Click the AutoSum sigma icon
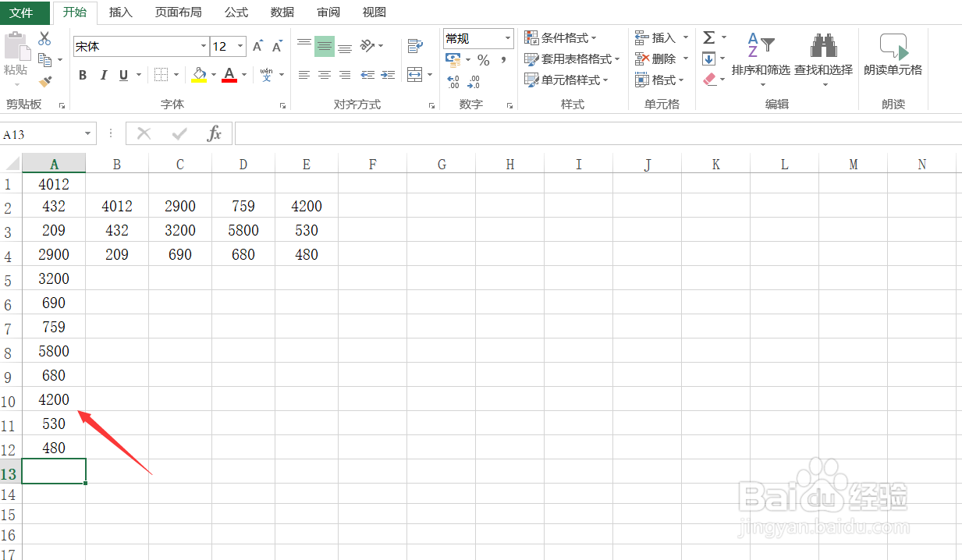The width and height of the screenshot is (962, 560). pos(708,37)
